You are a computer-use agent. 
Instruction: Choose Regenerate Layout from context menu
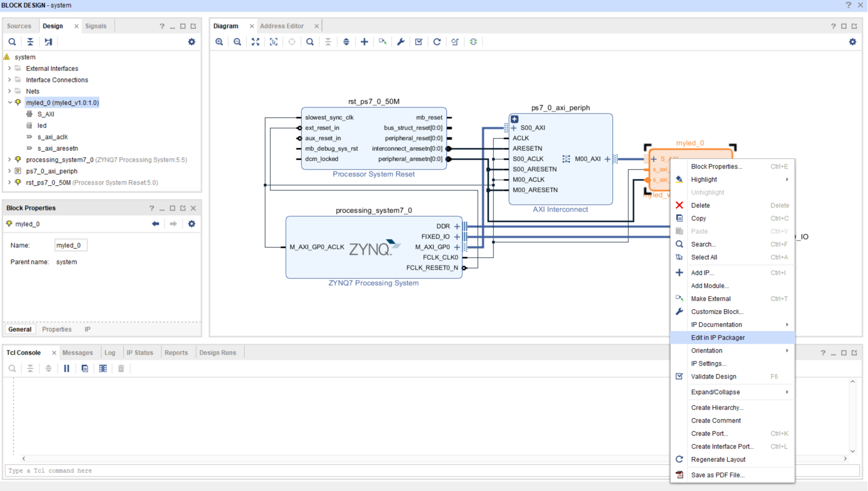coord(733,459)
